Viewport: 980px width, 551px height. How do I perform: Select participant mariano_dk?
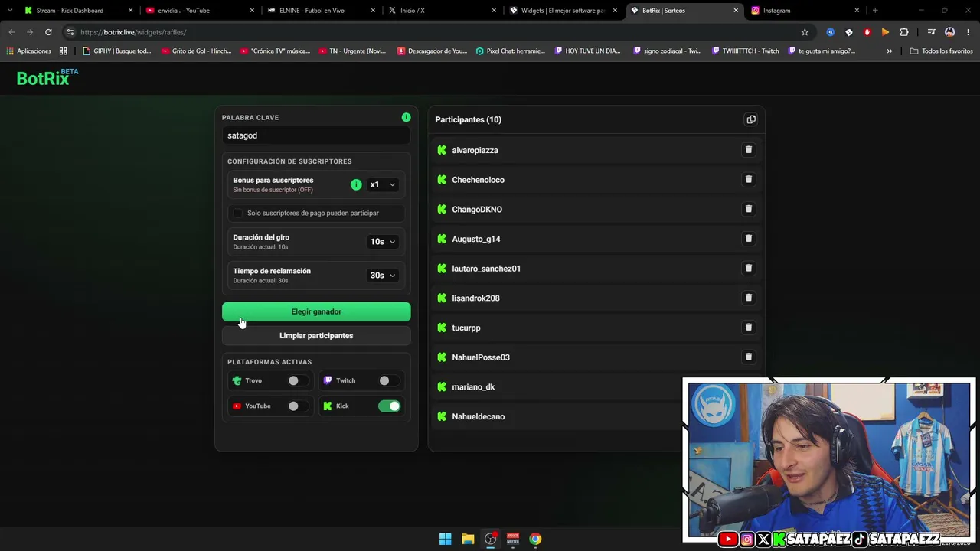coord(473,387)
